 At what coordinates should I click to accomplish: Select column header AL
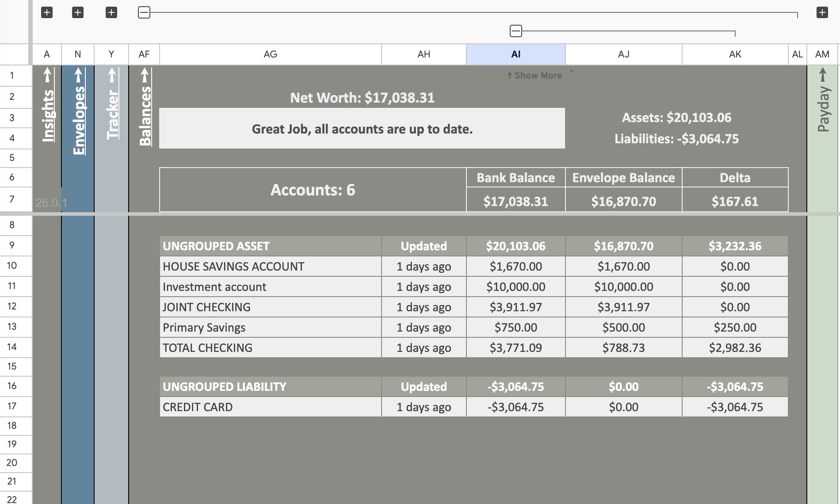[x=798, y=54]
